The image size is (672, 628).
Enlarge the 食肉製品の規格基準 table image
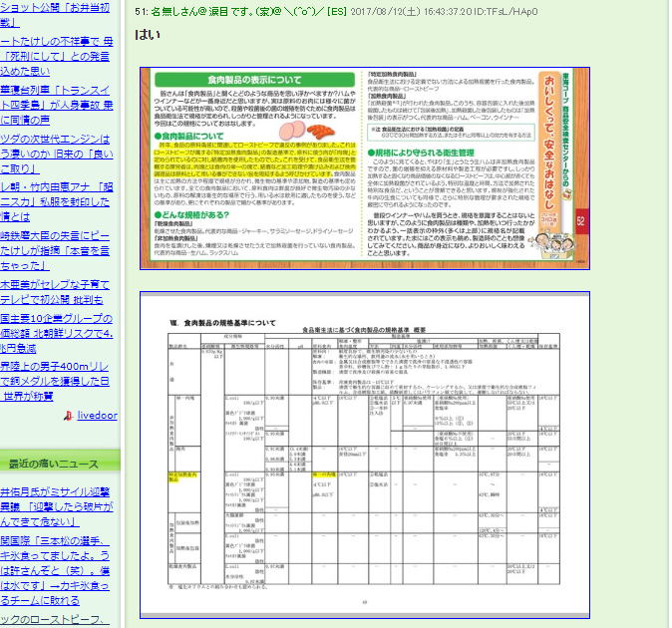click(x=365, y=455)
